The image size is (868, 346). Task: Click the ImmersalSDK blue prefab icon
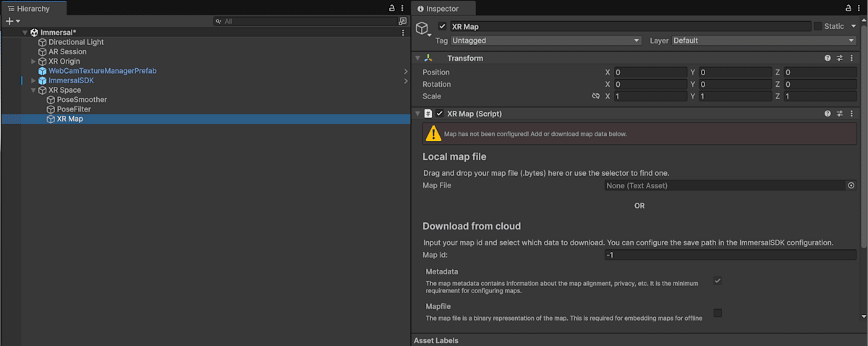(x=43, y=80)
